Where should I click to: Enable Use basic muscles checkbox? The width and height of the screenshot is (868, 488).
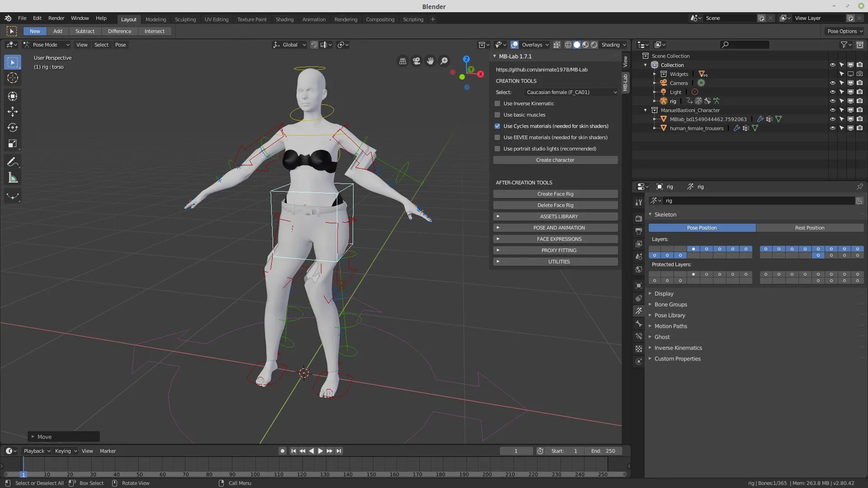[x=497, y=115]
